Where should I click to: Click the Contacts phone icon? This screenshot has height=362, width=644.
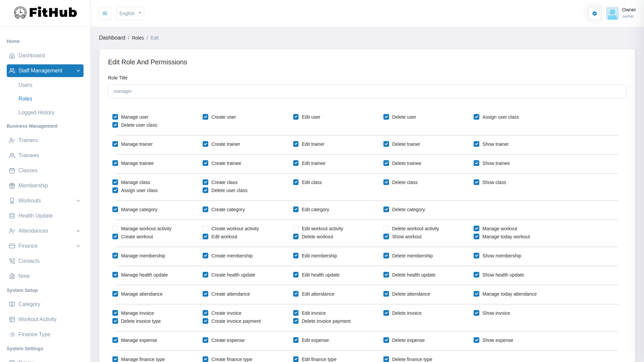pos(12,261)
